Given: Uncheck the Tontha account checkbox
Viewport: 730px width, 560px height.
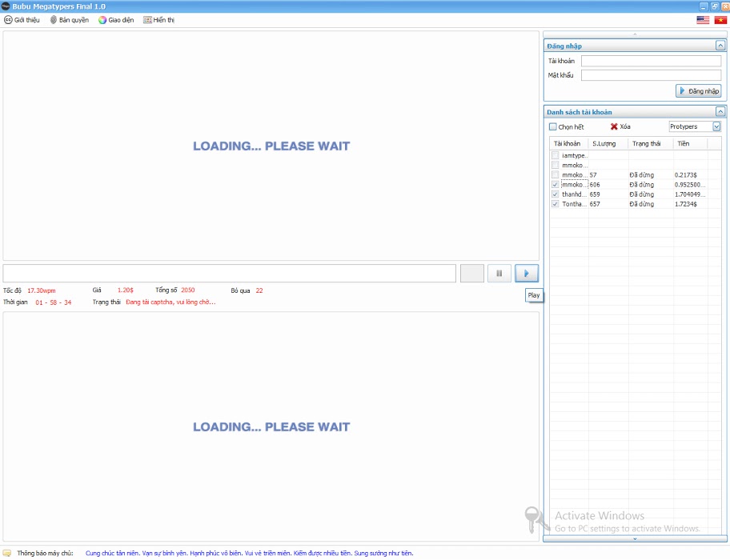Looking at the screenshot, I should coord(556,204).
